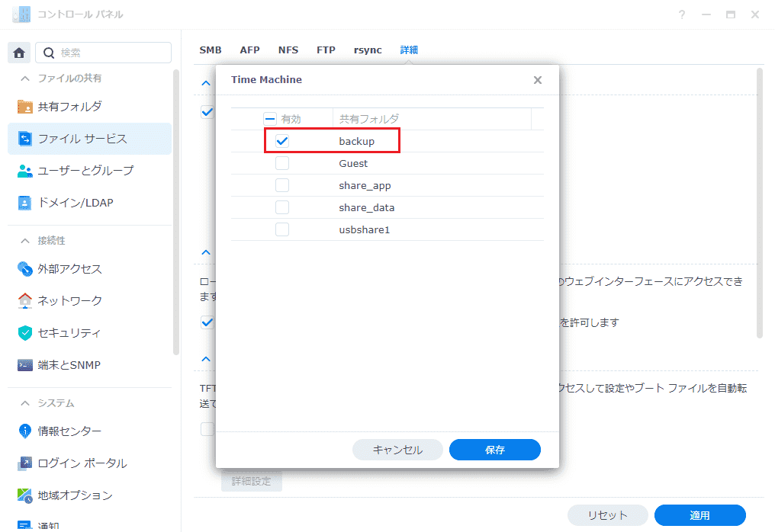Open Domain/LDAP (ドメイン/LDAP) icon
Screen dimensions: 775x532
point(24,203)
